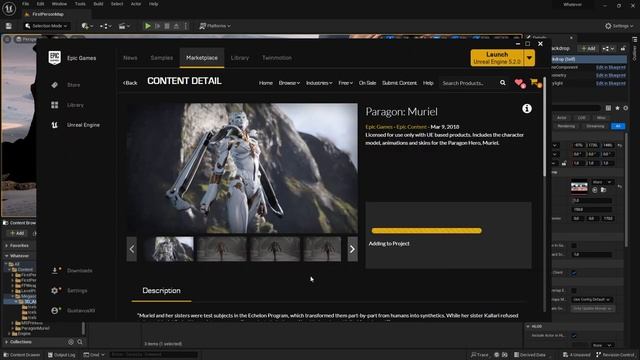
Task: Select the second gallery thumbnail
Action: coord(222,249)
